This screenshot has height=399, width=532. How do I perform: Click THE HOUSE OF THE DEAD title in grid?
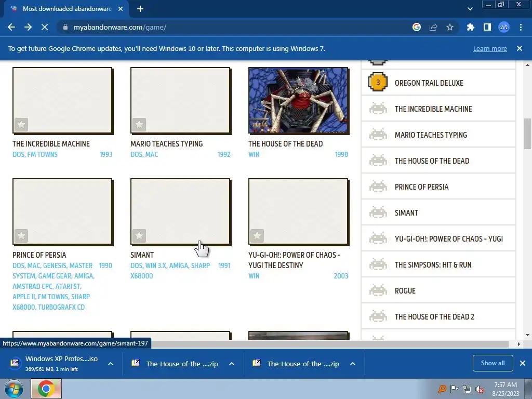click(286, 144)
